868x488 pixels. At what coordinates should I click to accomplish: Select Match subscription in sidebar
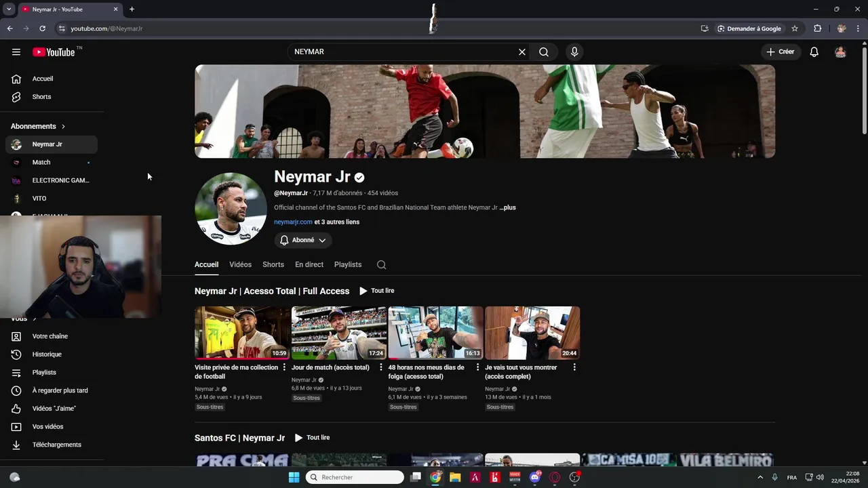coord(52,163)
